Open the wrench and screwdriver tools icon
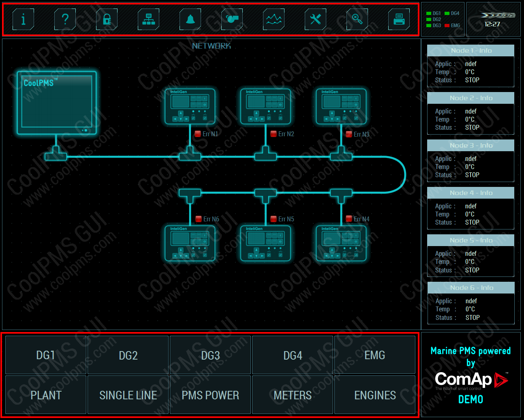This screenshot has height=420, width=524. [x=315, y=19]
